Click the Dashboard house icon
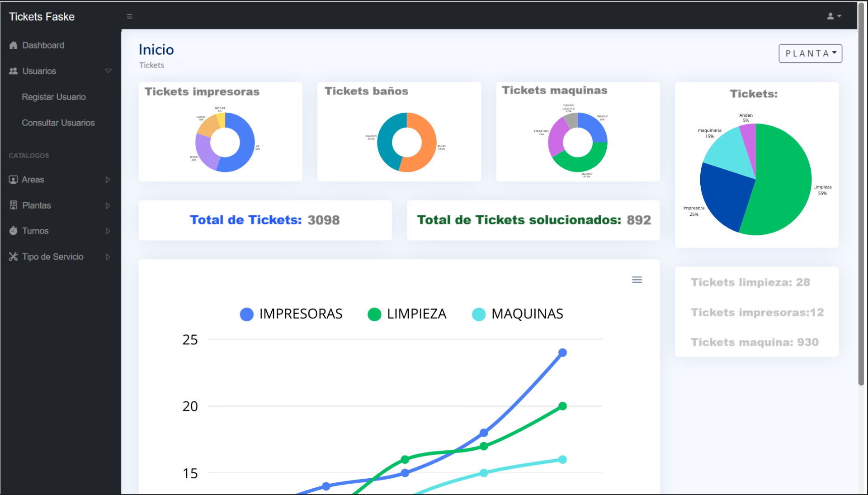 (x=13, y=45)
